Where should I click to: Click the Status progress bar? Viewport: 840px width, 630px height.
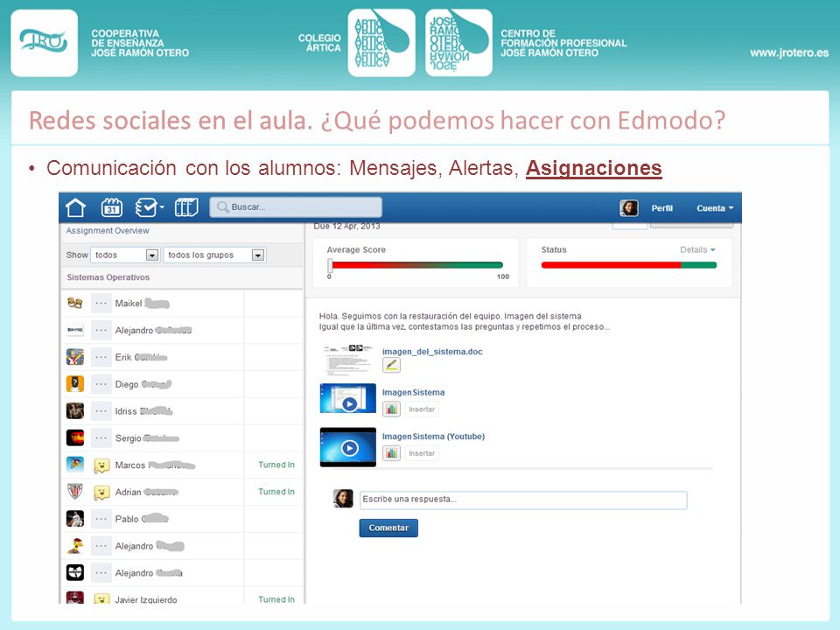click(x=629, y=264)
